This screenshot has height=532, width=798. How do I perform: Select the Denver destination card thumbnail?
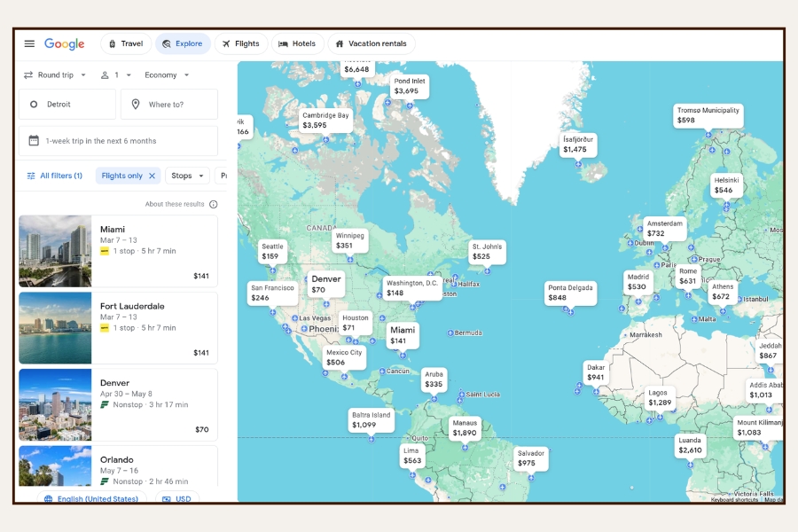pyautogui.click(x=55, y=404)
